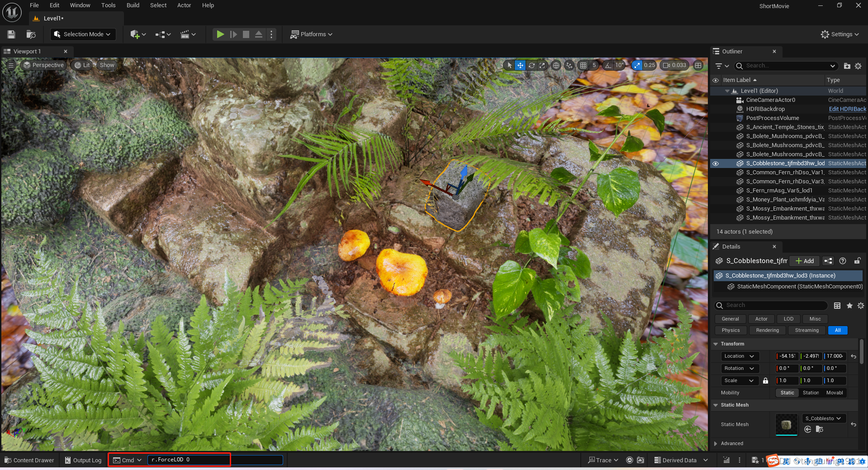868x470 pixels.
Task: Set Mobility to Movable
Action: click(x=835, y=393)
